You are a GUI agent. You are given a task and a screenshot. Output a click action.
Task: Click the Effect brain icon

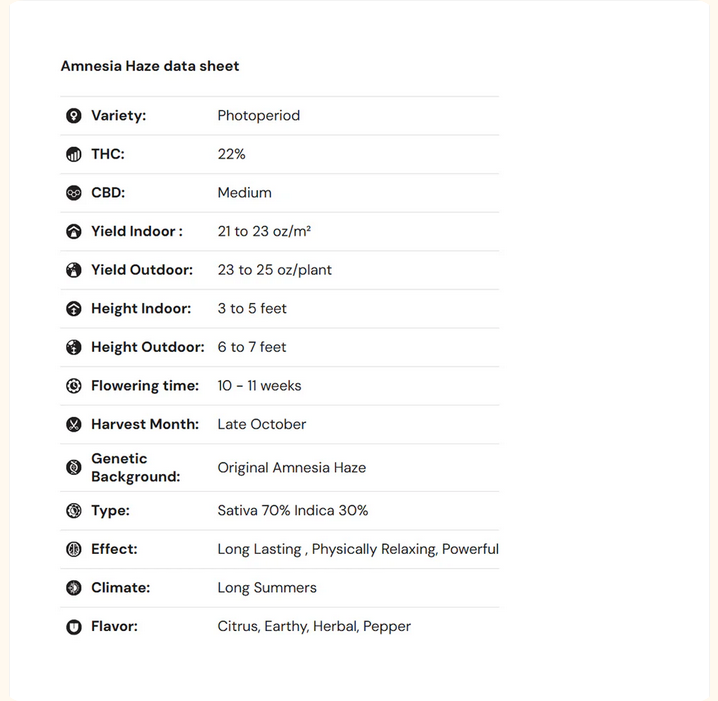(x=73, y=549)
